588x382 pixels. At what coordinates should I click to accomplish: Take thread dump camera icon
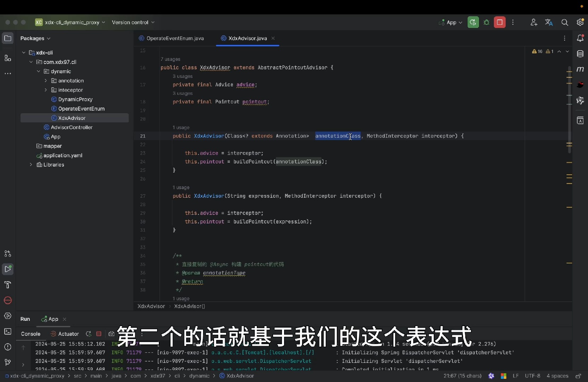(x=111, y=334)
